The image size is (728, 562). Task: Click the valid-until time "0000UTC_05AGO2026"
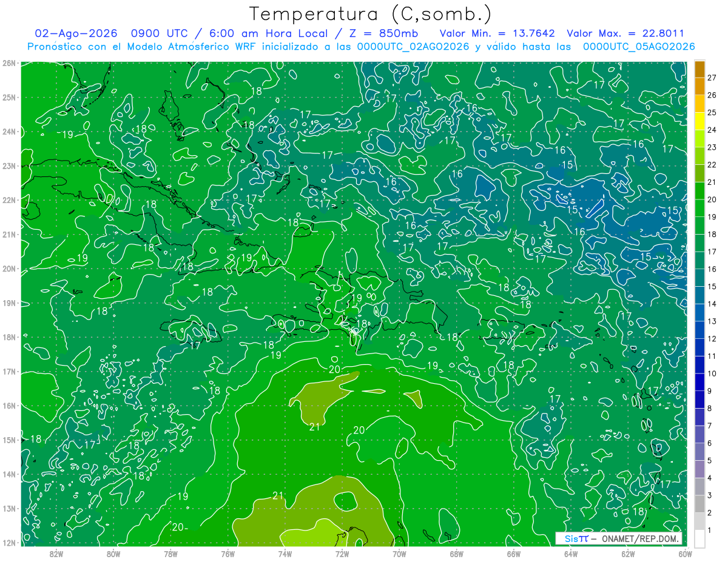(x=639, y=47)
